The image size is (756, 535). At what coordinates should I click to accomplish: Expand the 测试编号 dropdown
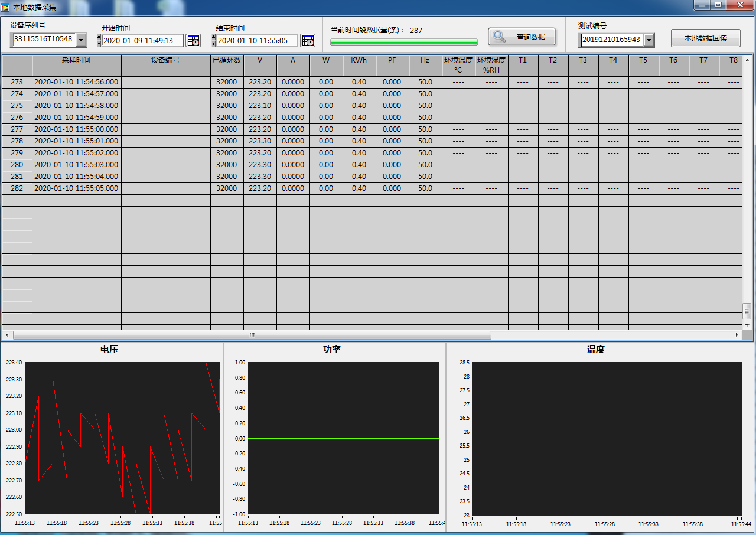click(649, 40)
